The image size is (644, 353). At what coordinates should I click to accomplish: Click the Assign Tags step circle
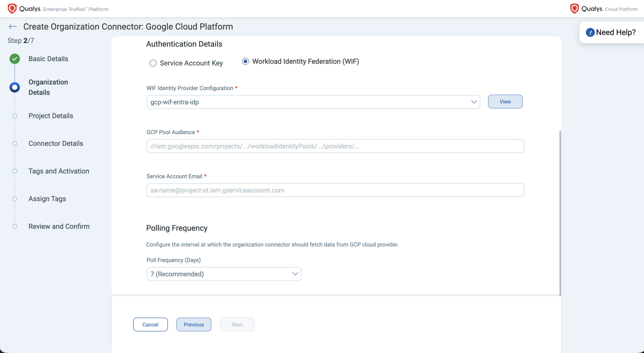[x=15, y=199]
